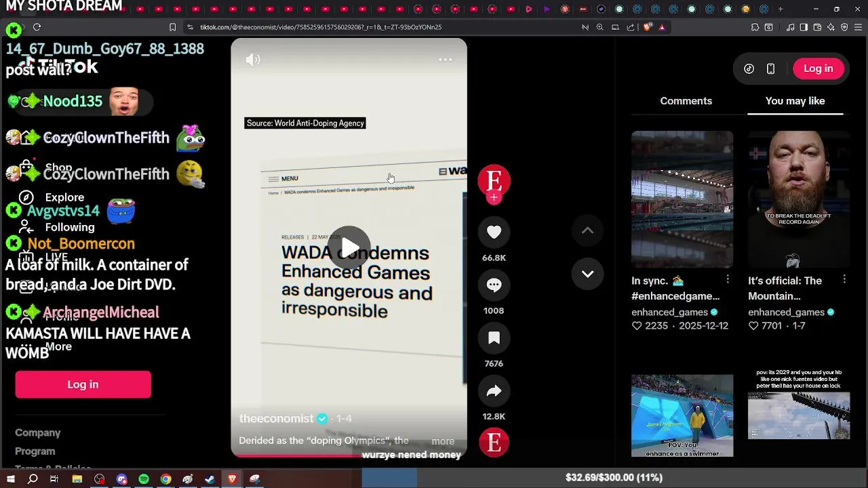The image size is (868, 488).
Task: Like the video with the heart icon
Action: [494, 232]
